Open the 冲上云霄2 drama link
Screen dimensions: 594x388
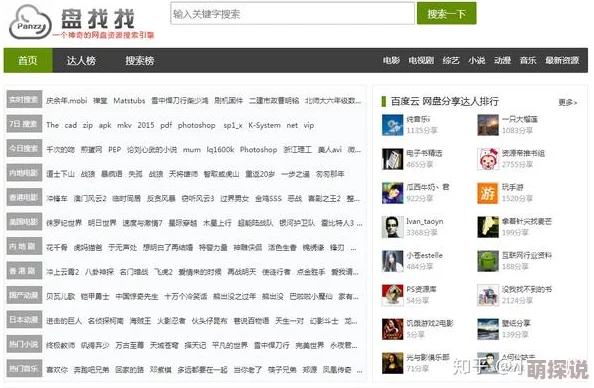pos(63,272)
